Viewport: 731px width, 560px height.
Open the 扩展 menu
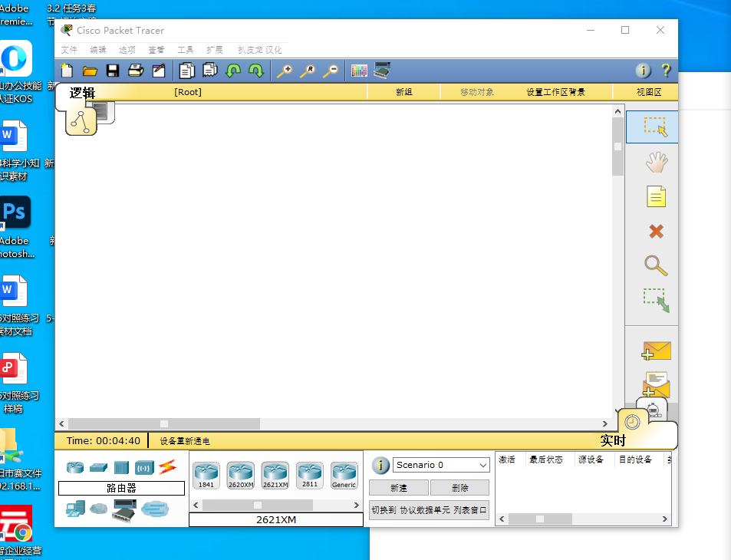pos(215,49)
